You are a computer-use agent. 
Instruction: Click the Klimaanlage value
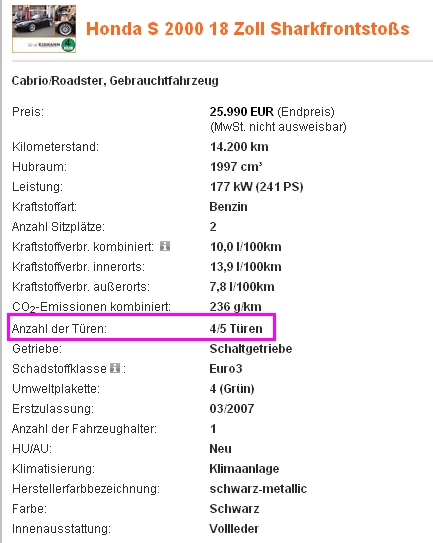244,469
